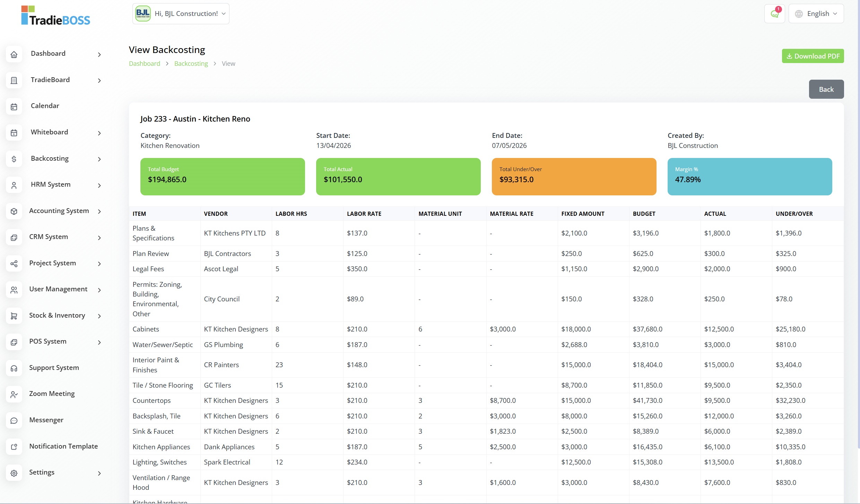The height and width of the screenshot is (504, 860).
Task: Click the orange Total Under/Over card
Action: (x=574, y=177)
